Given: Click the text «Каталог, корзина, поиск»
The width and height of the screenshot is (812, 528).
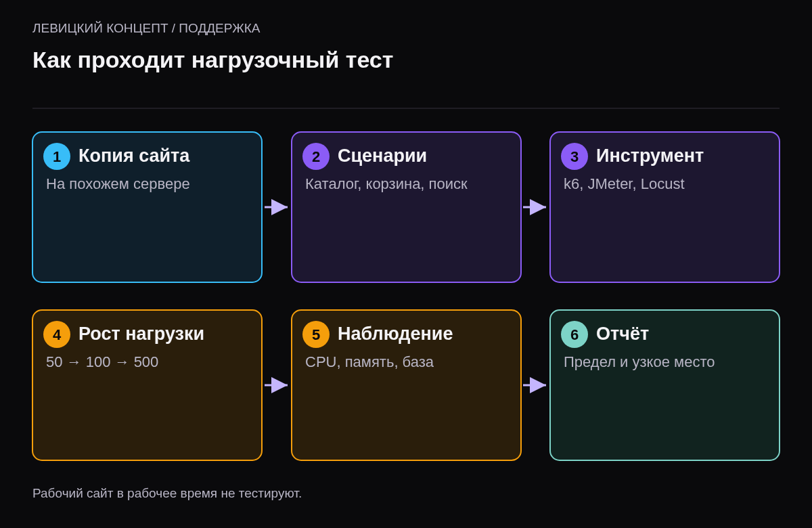Looking at the screenshot, I should (x=386, y=184).
